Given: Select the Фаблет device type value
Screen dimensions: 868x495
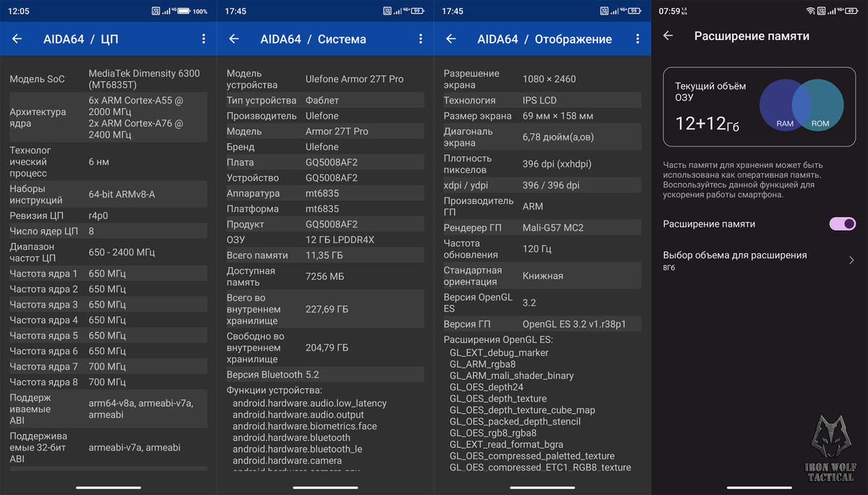Looking at the screenshot, I should pyautogui.click(x=322, y=100).
